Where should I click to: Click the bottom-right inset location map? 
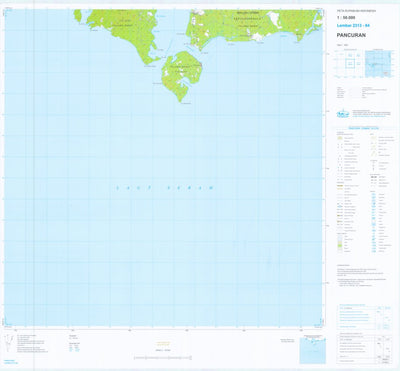coord(312,350)
